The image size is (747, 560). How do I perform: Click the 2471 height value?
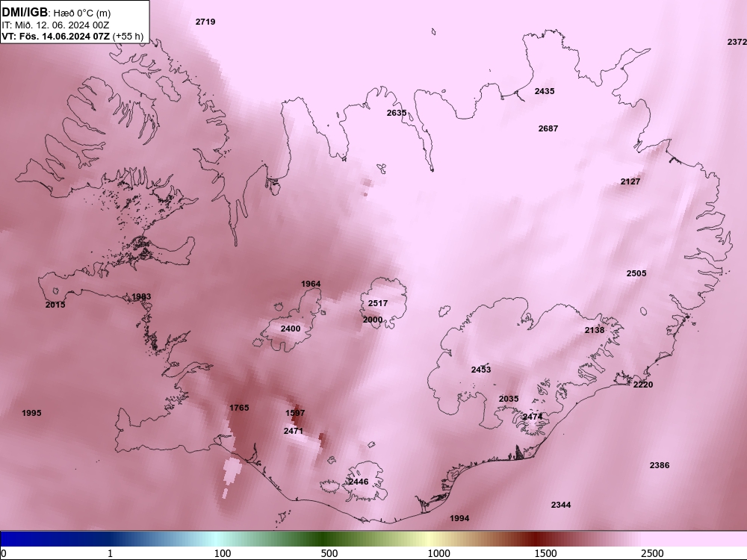tap(293, 431)
